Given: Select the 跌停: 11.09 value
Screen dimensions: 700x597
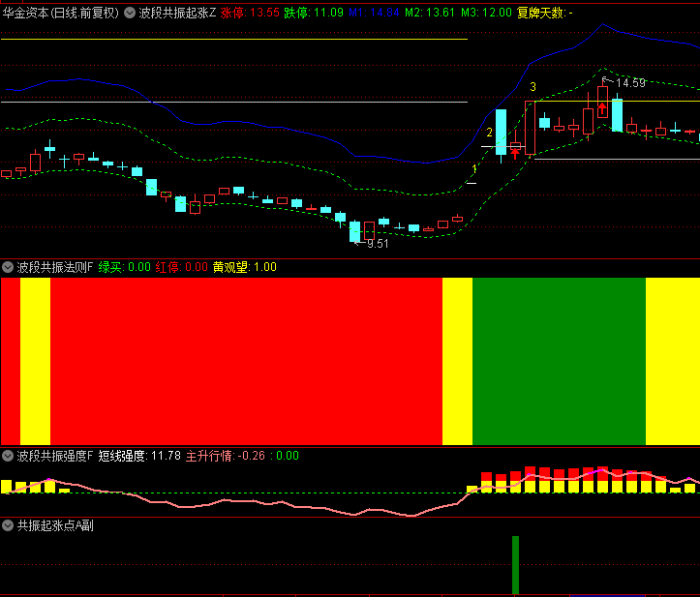Looking at the screenshot, I should tap(314, 13).
